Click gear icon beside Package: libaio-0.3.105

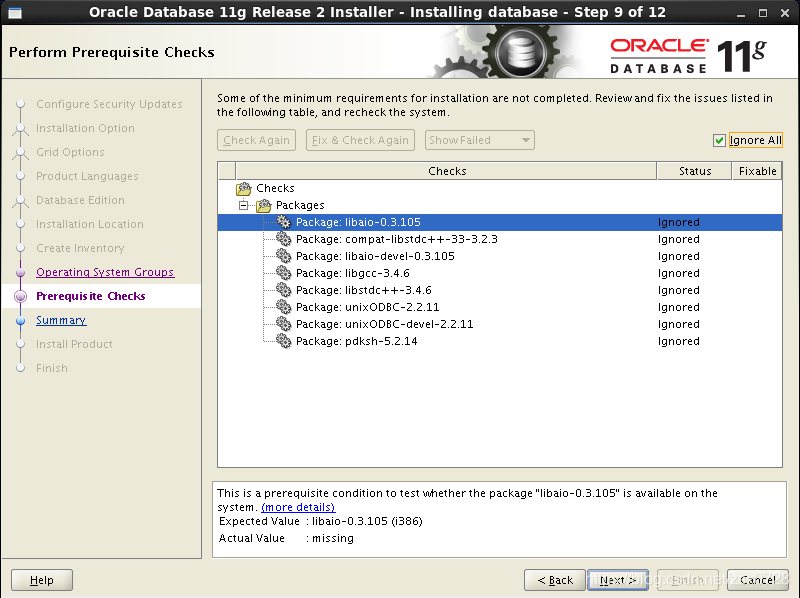[284, 222]
